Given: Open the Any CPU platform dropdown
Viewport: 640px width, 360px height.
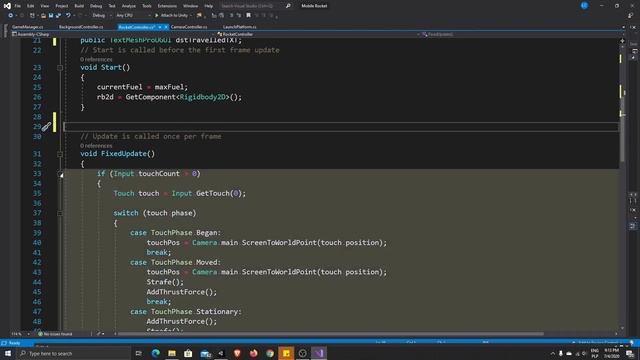Looking at the screenshot, I should 133,15.
